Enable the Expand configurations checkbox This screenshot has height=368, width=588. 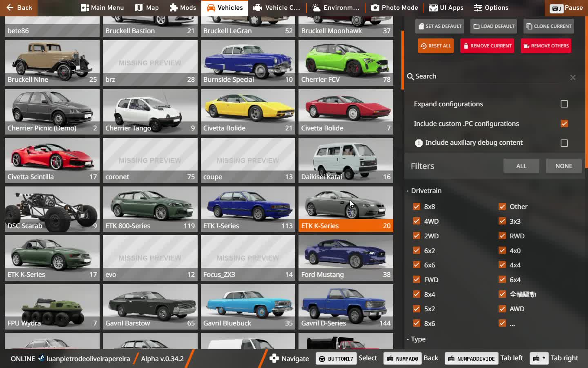[564, 104]
